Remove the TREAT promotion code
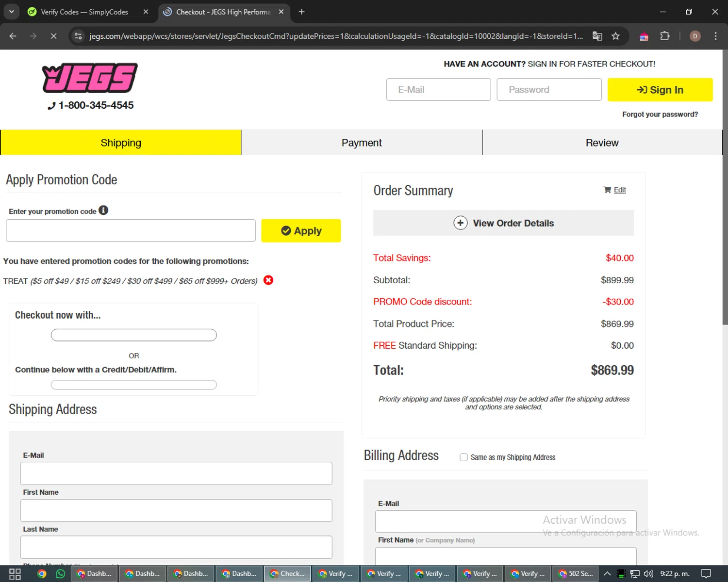Viewport: 728px width, 582px height. pyautogui.click(x=268, y=280)
